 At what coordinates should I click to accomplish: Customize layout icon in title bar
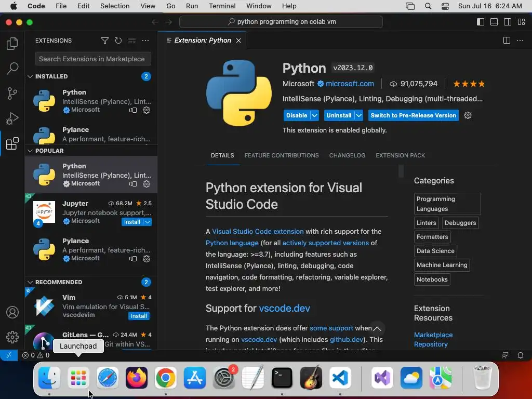[522, 22]
